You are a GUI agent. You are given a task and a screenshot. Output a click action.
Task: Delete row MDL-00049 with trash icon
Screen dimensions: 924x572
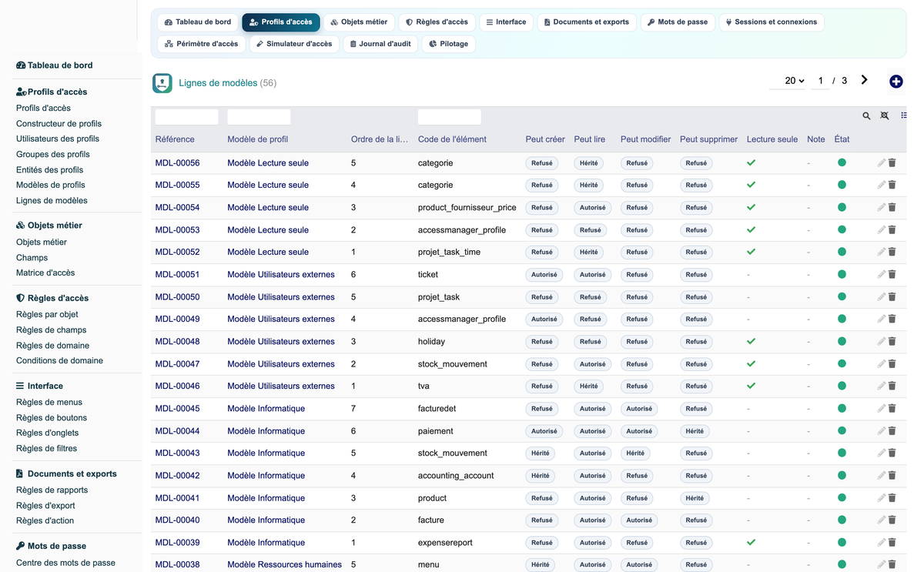[892, 319]
